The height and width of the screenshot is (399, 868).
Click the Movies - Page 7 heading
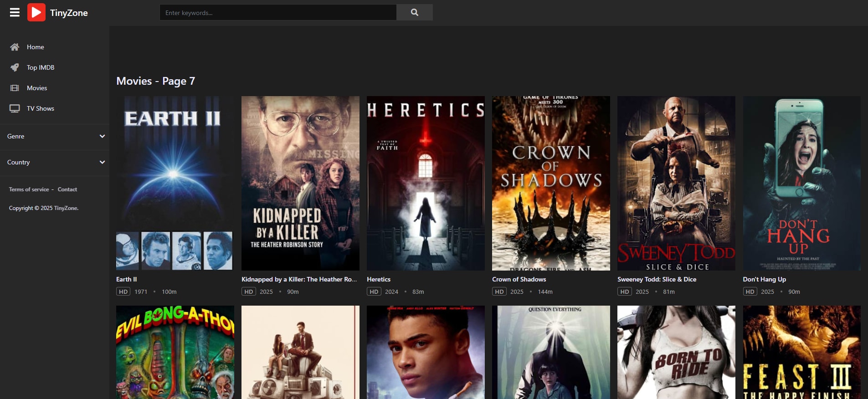156,81
